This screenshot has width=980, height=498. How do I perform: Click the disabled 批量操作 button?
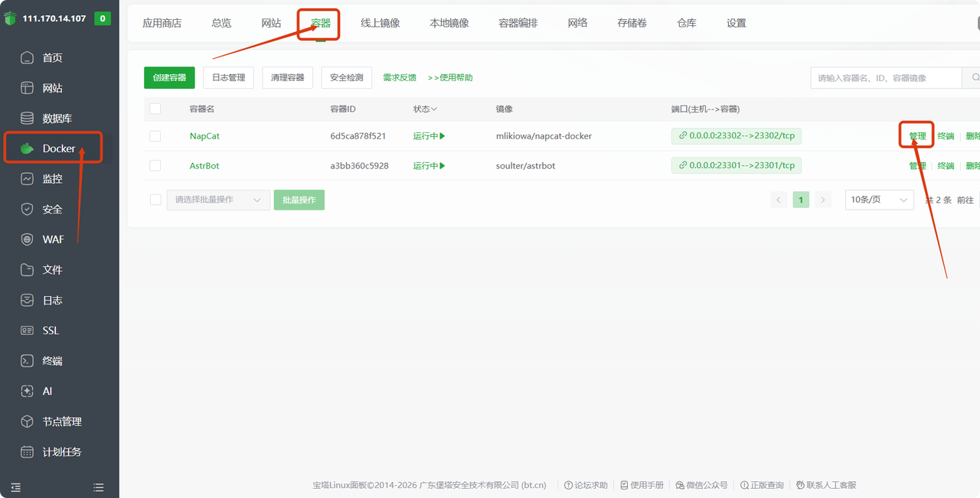point(299,200)
